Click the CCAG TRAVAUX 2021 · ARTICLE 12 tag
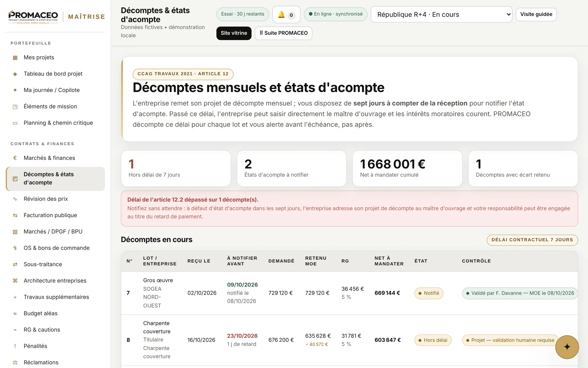 tap(183, 74)
